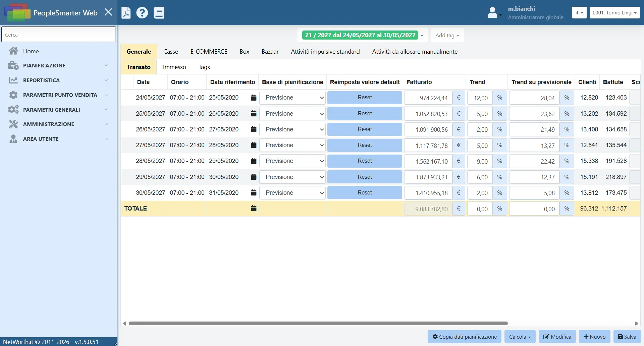
Task: Switch to E-COMMERCE tab
Action: tap(209, 51)
